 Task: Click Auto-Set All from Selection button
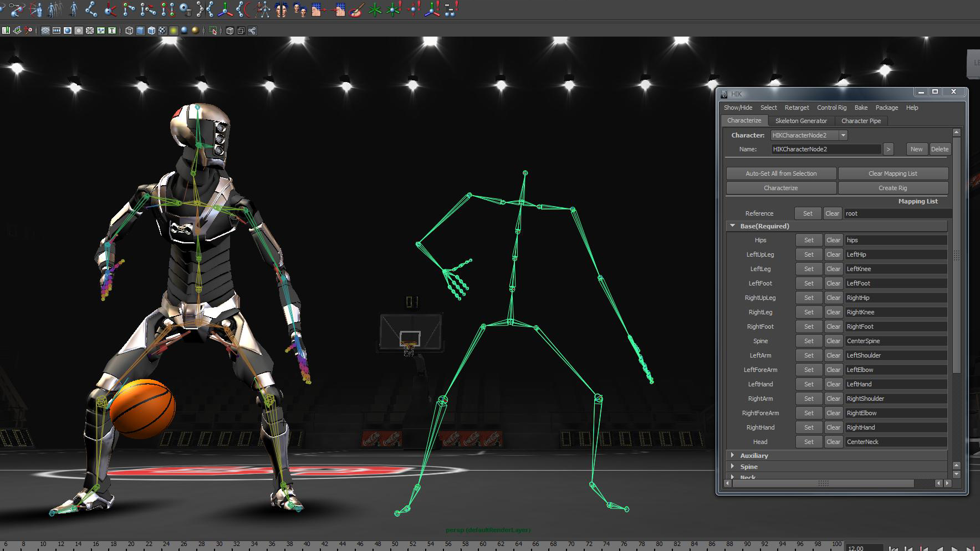781,174
